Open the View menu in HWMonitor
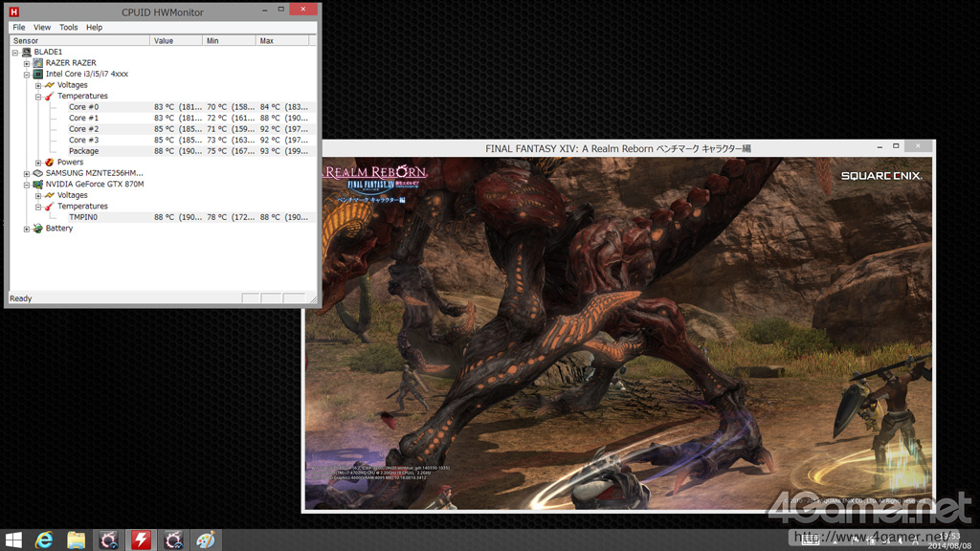This screenshot has width=980, height=551. (x=42, y=28)
